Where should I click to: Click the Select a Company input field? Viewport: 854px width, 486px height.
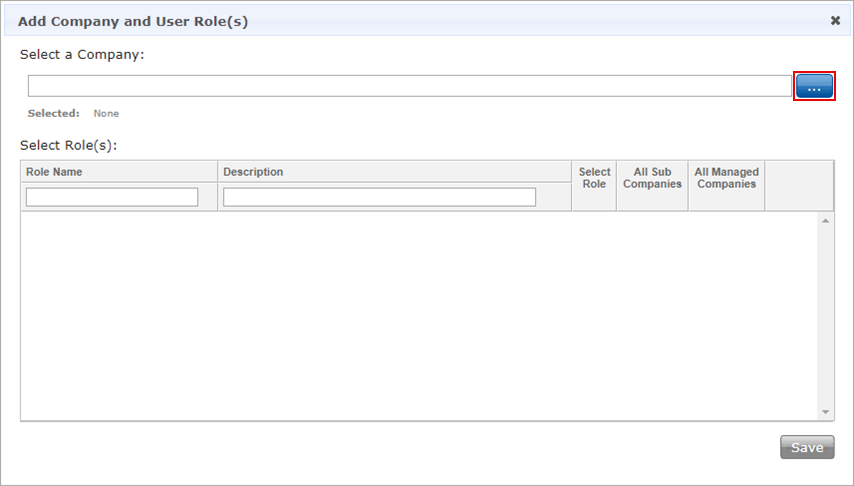tap(410, 86)
